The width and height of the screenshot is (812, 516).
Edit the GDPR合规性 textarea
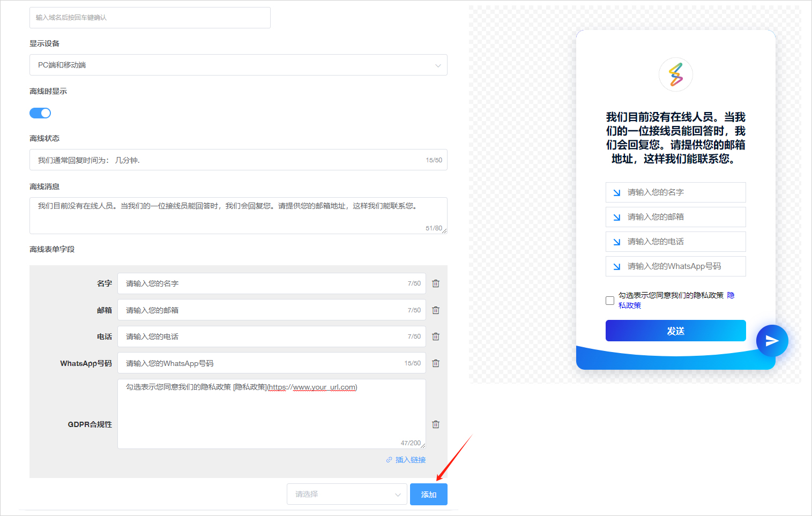tap(272, 414)
